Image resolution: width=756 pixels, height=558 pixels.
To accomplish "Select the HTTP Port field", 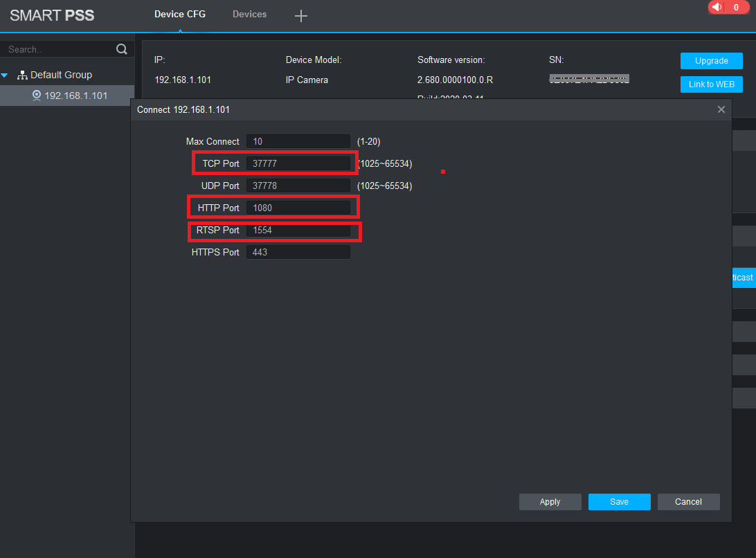I will click(298, 208).
